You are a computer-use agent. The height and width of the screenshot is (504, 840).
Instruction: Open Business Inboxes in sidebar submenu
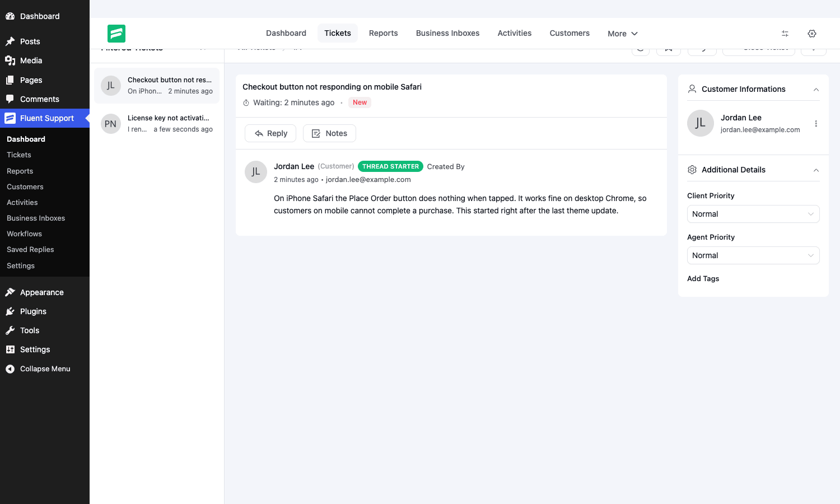pos(36,218)
